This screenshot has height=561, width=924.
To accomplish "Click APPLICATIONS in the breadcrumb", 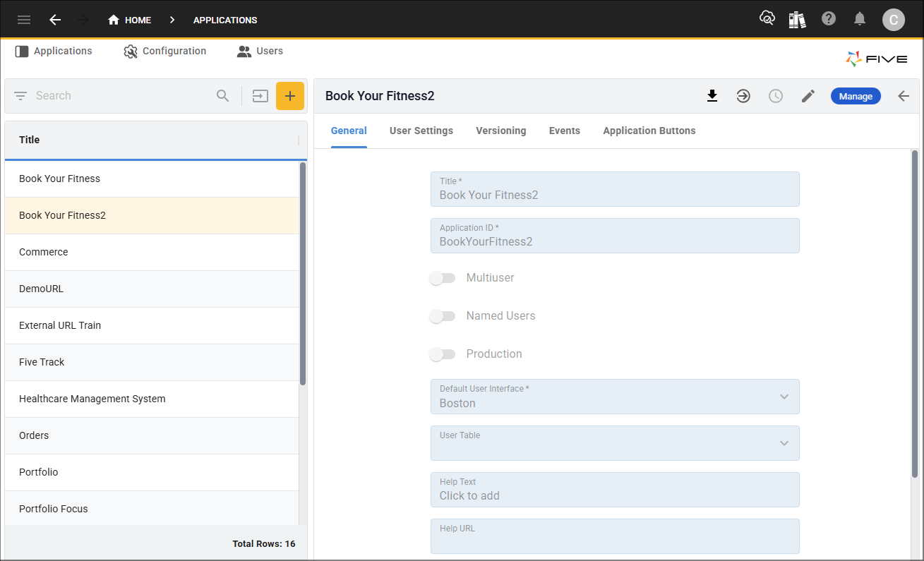I will [225, 20].
